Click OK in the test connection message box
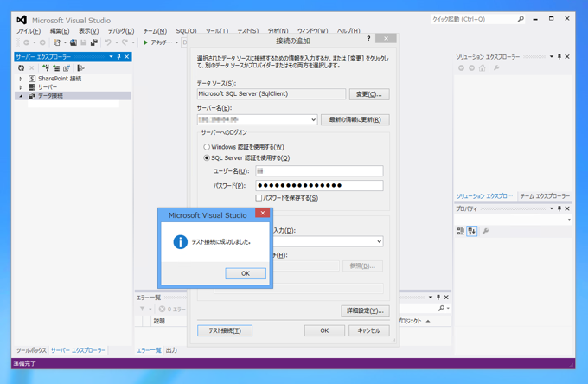588x384 pixels. 246,273
